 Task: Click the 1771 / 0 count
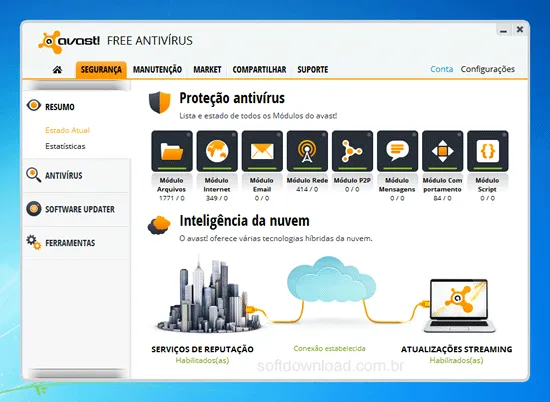172,198
